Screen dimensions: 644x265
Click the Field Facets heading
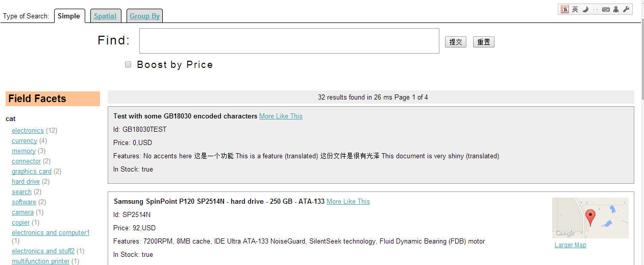point(53,99)
